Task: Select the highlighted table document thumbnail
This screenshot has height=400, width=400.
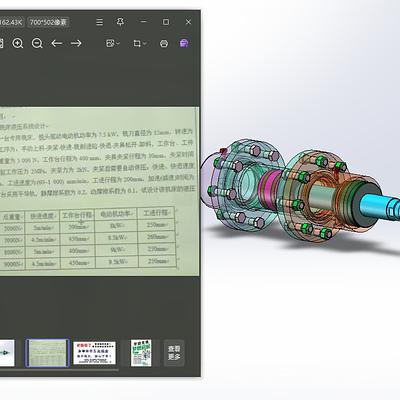Action: point(47,353)
